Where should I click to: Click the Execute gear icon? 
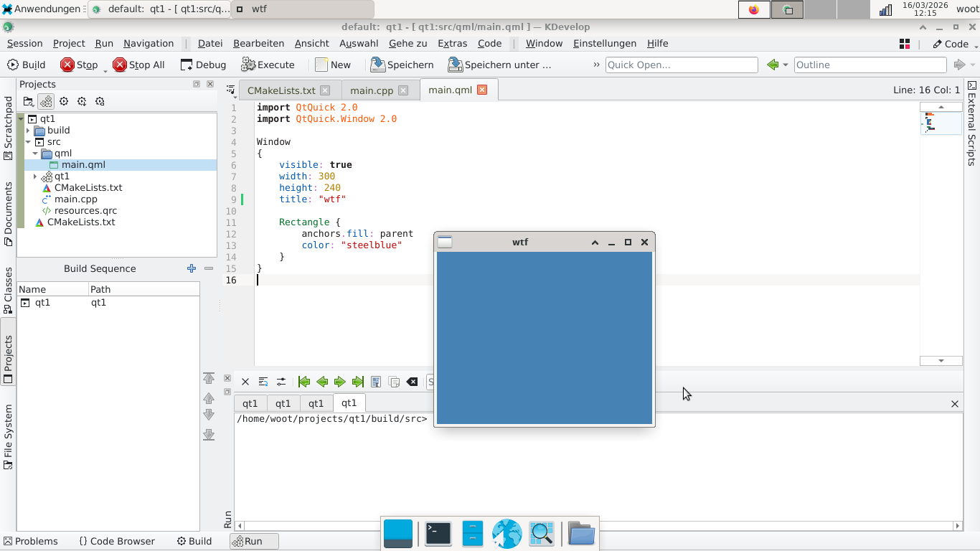pyautogui.click(x=248, y=65)
